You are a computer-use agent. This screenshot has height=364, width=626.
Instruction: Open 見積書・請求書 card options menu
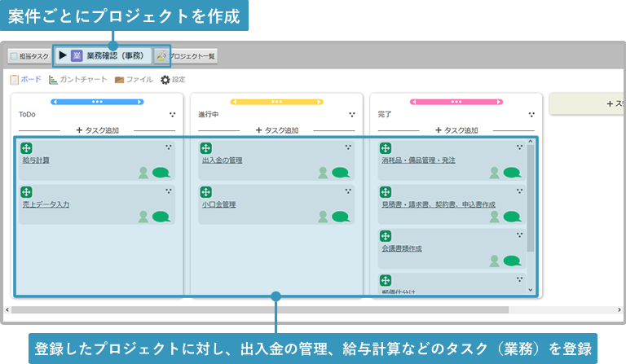[x=519, y=191]
